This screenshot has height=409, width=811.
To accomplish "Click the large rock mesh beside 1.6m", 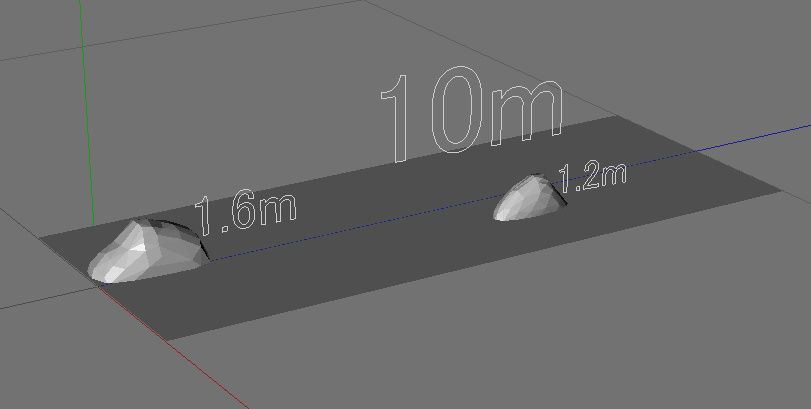I will point(149,251).
